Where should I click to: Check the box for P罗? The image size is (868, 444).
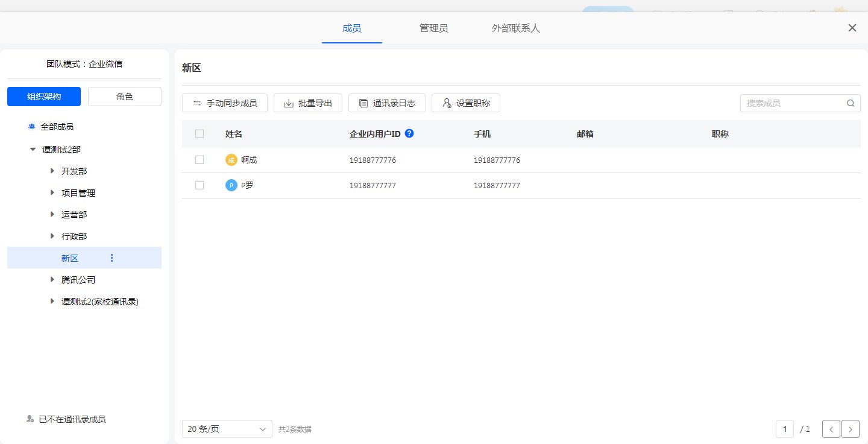(200, 185)
